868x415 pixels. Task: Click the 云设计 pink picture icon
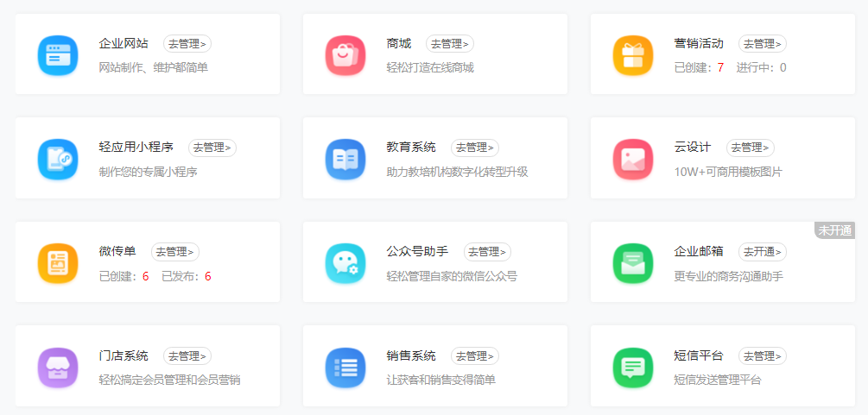point(633,159)
